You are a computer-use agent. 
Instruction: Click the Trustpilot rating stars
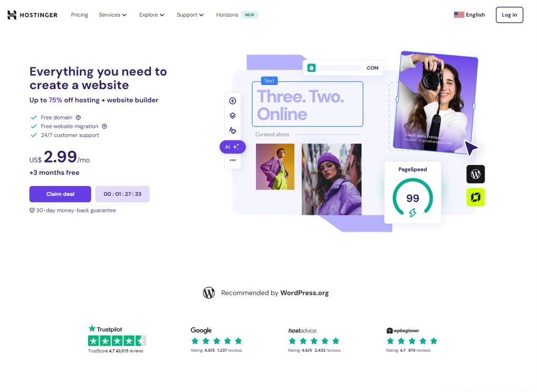click(x=117, y=341)
